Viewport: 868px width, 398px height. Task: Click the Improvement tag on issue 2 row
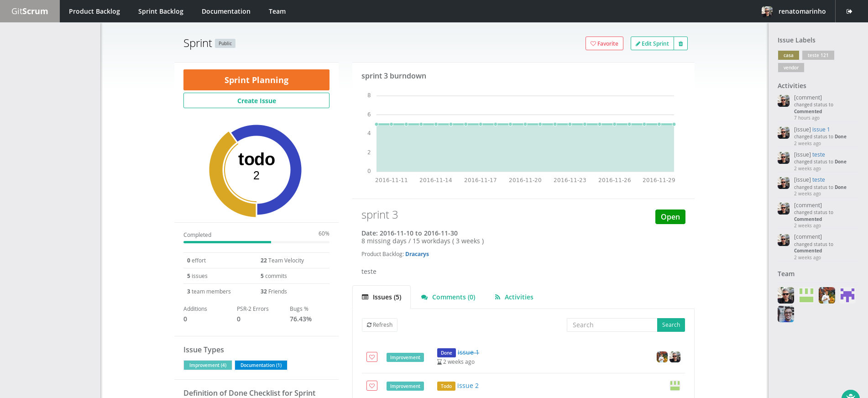coord(405,386)
